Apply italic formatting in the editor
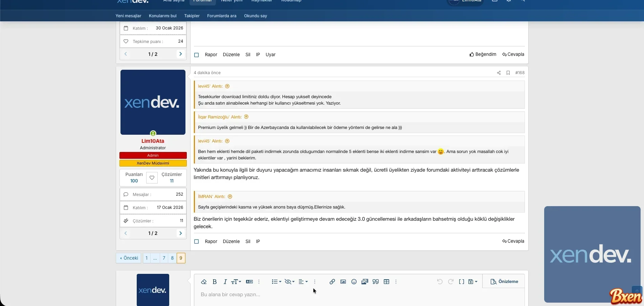The height and width of the screenshot is (306, 644). (x=225, y=282)
